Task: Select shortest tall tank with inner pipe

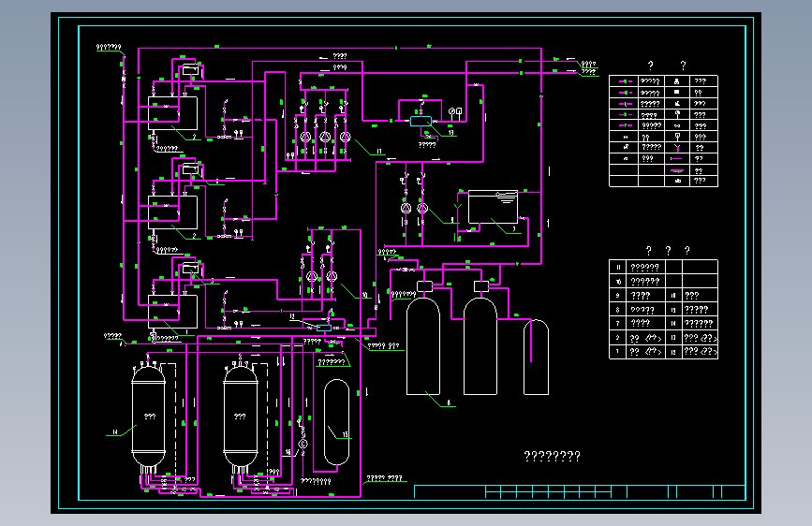Action: pyautogui.click(x=536, y=358)
